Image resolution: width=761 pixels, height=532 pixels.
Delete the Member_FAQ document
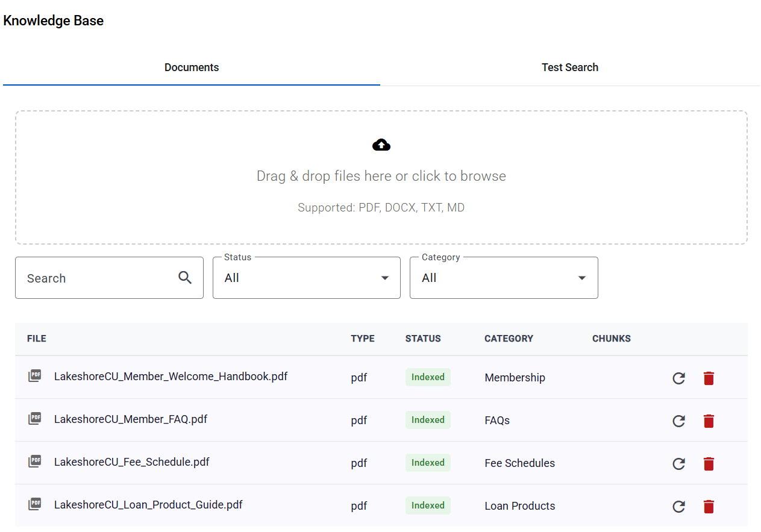point(709,421)
